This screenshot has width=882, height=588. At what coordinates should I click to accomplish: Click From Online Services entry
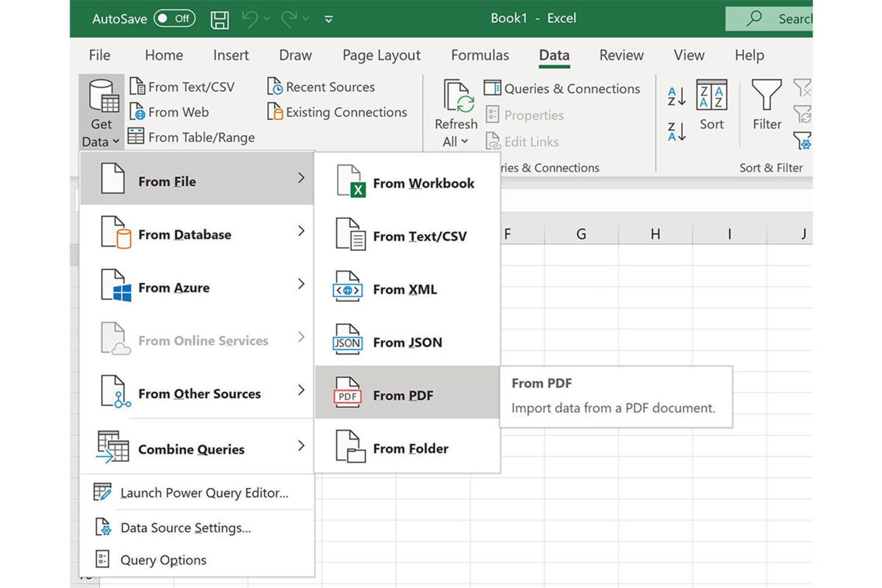[197, 338]
